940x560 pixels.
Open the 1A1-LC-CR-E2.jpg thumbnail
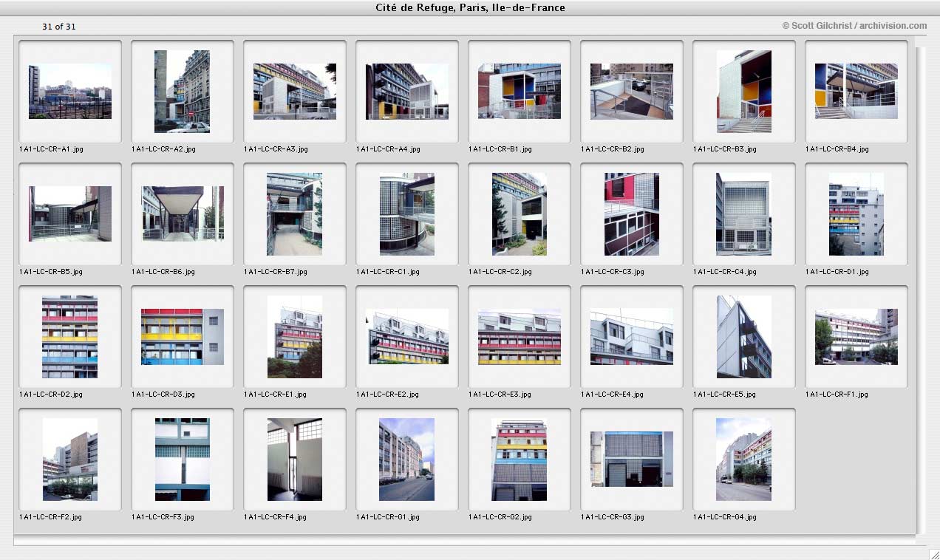point(407,337)
